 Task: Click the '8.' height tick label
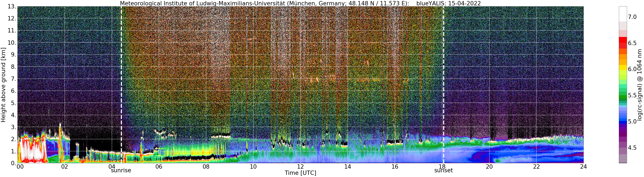(14, 67)
